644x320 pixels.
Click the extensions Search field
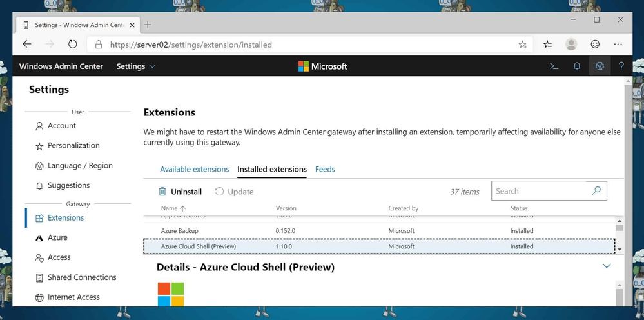tap(538, 191)
